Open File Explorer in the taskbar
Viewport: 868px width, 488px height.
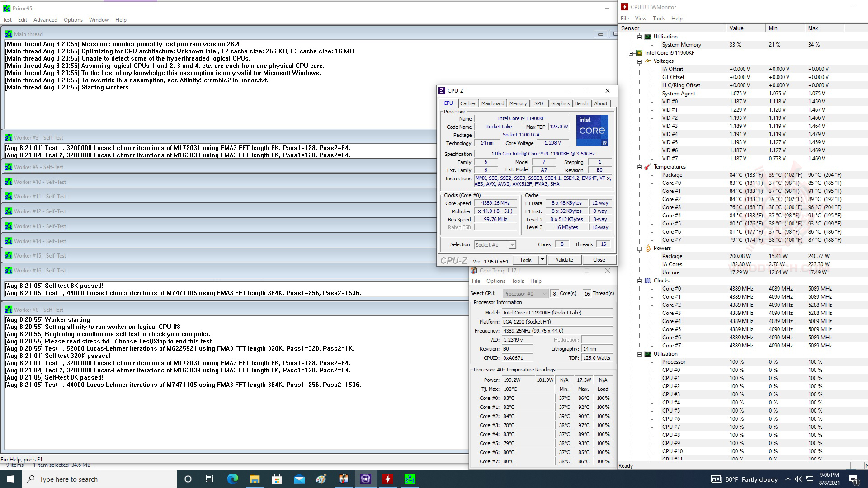(255, 479)
